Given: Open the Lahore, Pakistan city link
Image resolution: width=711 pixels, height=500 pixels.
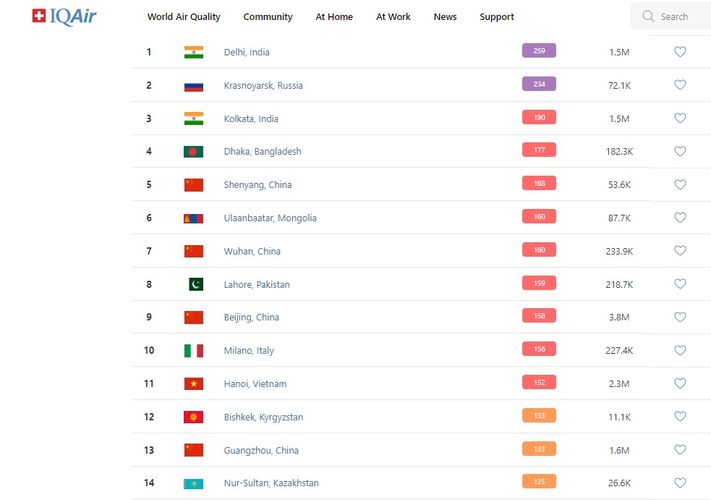Looking at the screenshot, I should pyautogui.click(x=257, y=285).
